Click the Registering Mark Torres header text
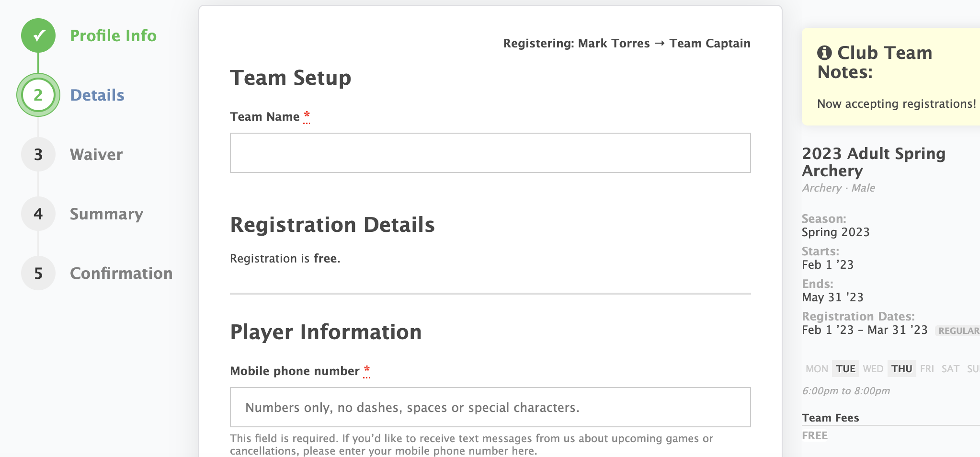Screen dimensions: 980x457 (626, 43)
